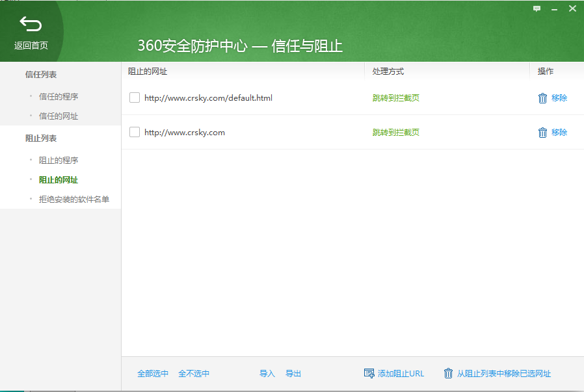Select the 阻止的网址 sidebar item
The width and height of the screenshot is (584, 392).
click(59, 180)
